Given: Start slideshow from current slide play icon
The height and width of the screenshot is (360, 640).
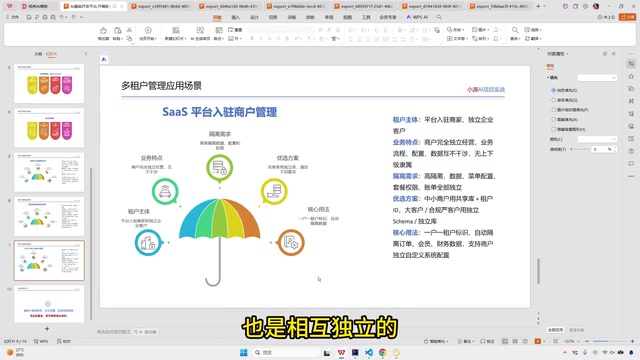Looking at the screenshot, I should click(x=148, y=30).
